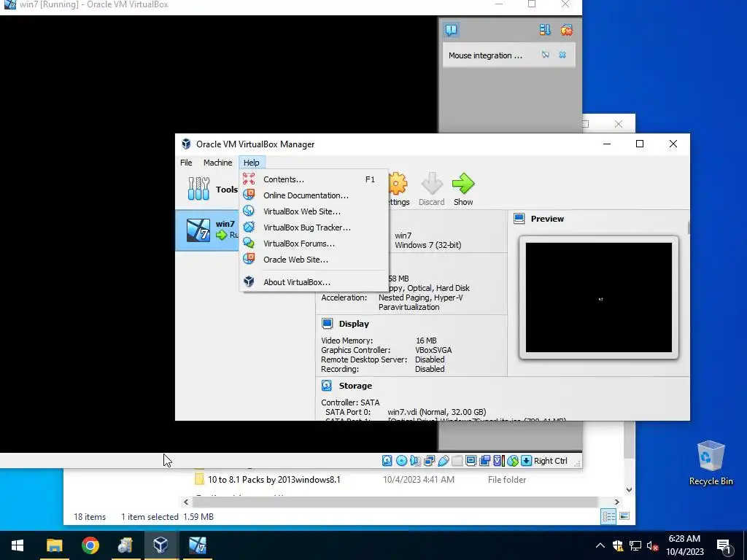Click the Storage section header
The image size is (747, 560).
click(355, 386)
